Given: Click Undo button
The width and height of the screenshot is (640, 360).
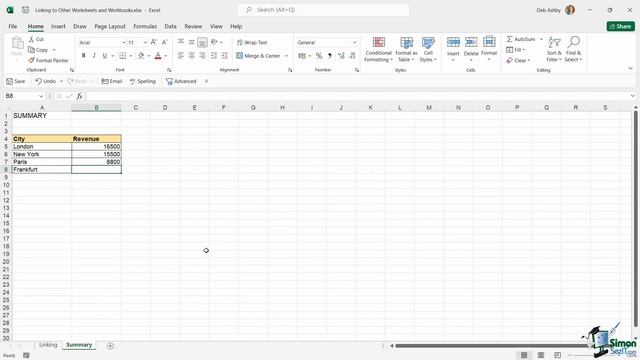Looking at the screenshot, I should pos(45,81).
